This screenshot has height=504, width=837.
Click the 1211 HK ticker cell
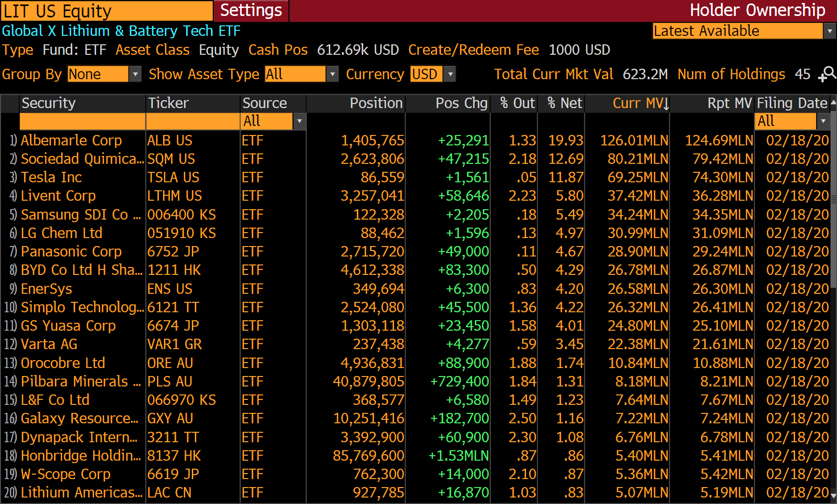coord(174,270)
